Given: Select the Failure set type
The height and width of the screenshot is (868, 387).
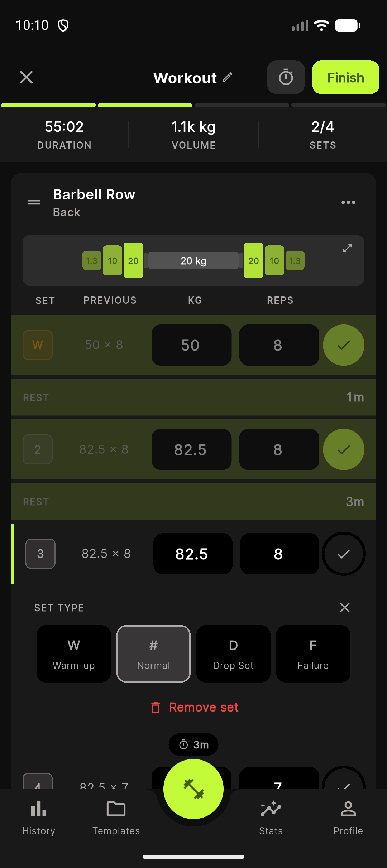Looking at the screenshot, I should pyautogui.click(x=313, y=654).
